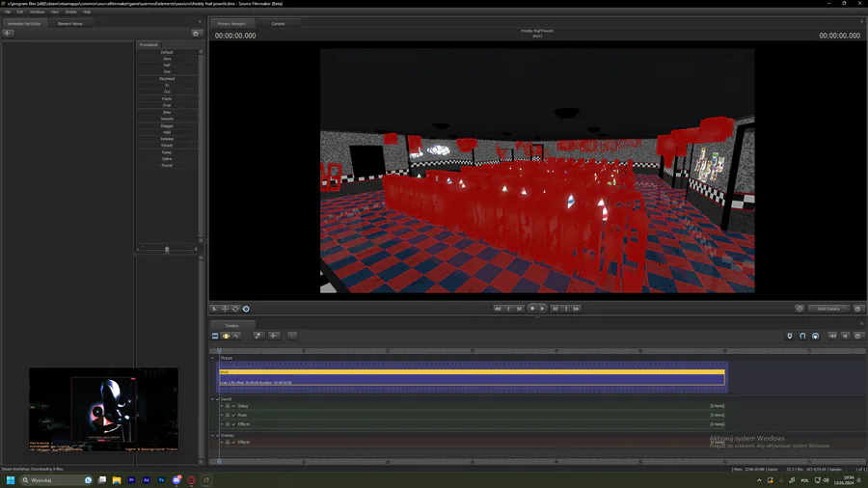Expand the Sound Effects track arrow
The image size is (868, 488).
[222, 424]
